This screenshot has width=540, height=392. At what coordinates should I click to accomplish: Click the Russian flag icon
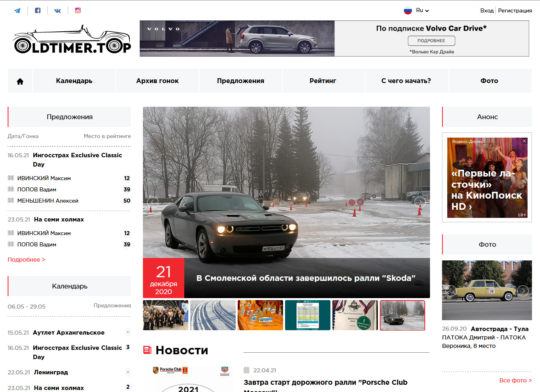tap(408, 11)
